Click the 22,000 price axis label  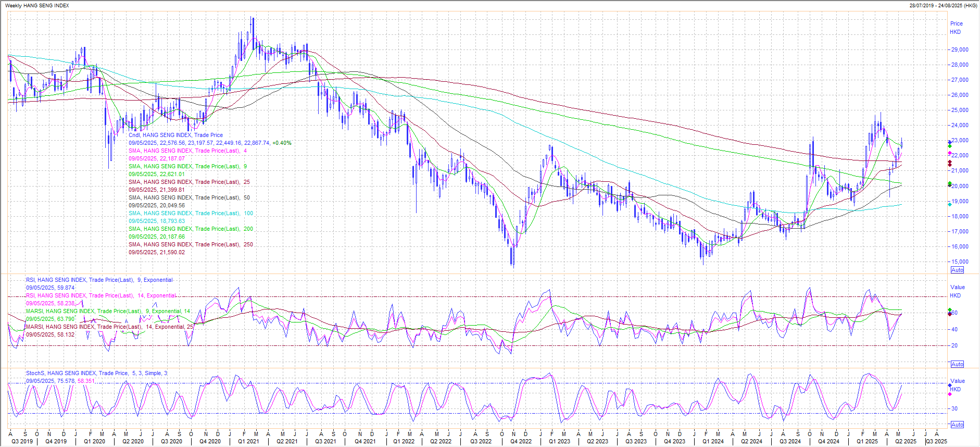click(960, 155)
